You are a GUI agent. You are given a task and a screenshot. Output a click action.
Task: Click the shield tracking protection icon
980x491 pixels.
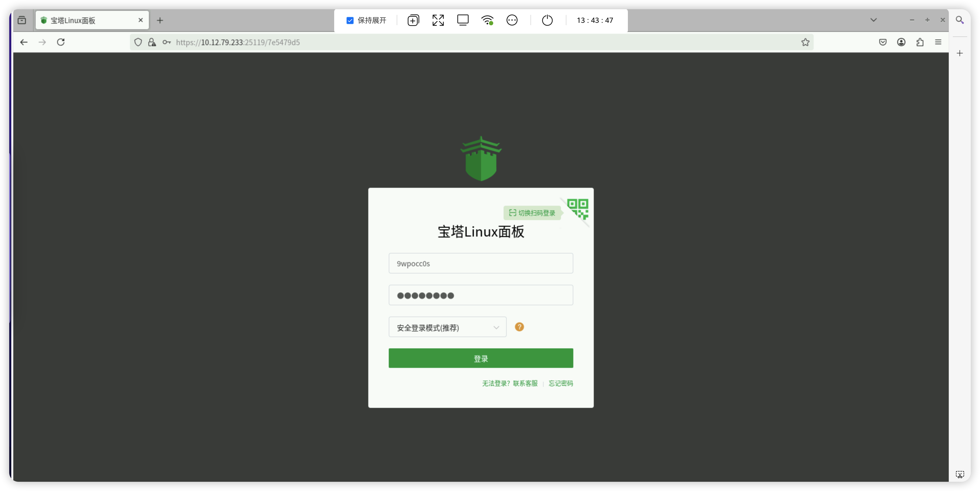[x=138, y=42]
